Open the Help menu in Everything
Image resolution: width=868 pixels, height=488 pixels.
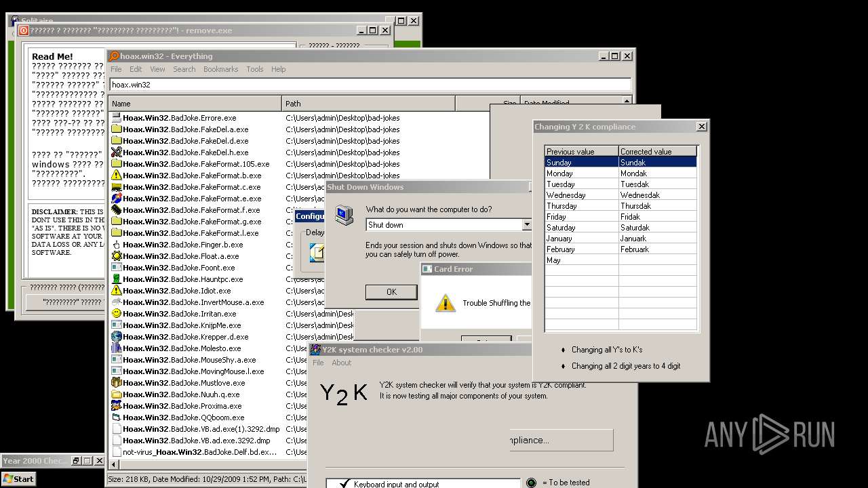(x=278, y=69)
